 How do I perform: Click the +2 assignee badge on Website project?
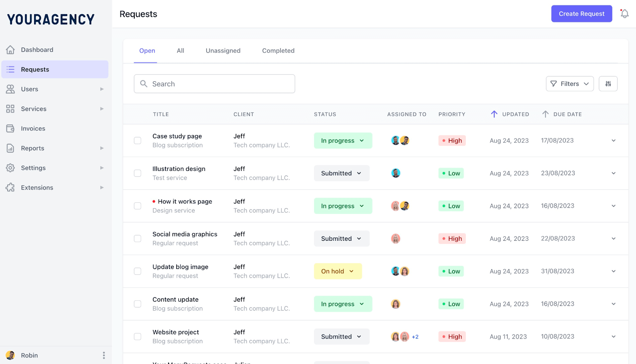pyautogui.click(x=415, y=336)
